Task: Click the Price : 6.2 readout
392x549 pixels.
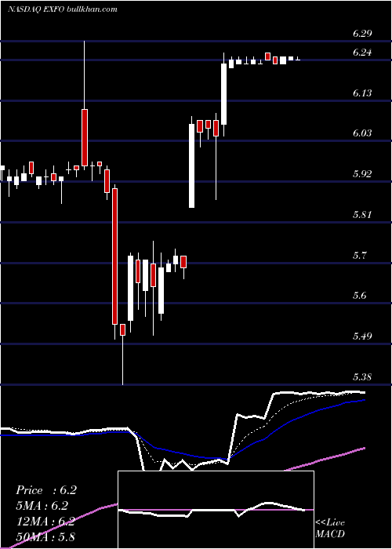Action: tap(45, 490)
